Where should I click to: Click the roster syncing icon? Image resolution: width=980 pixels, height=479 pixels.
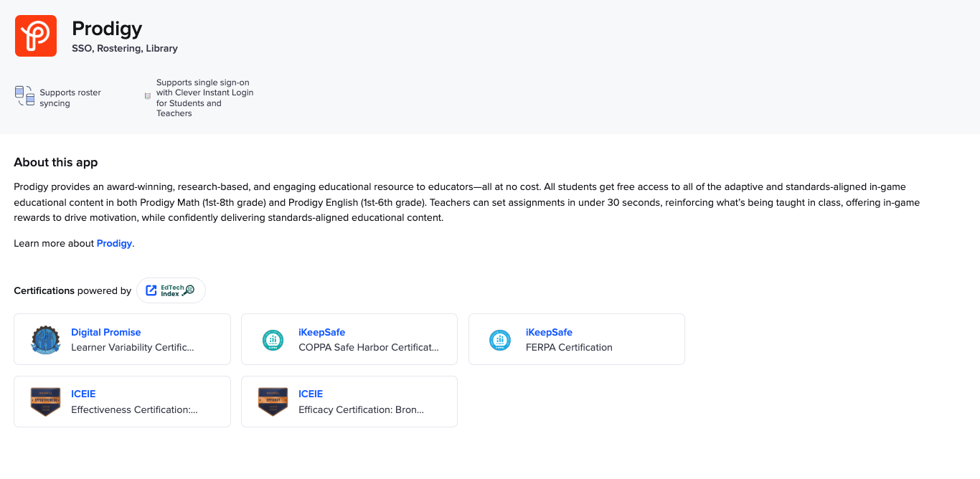pos(24,96)
